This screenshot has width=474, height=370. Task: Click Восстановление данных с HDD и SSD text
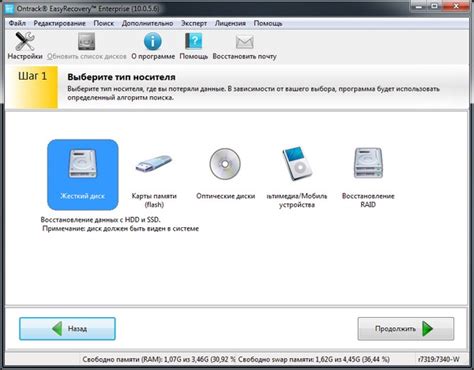click(x=100, y=220)
